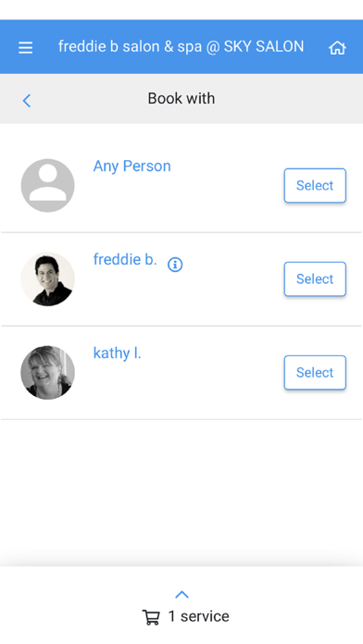Tap the bottom cart bar

181,605
